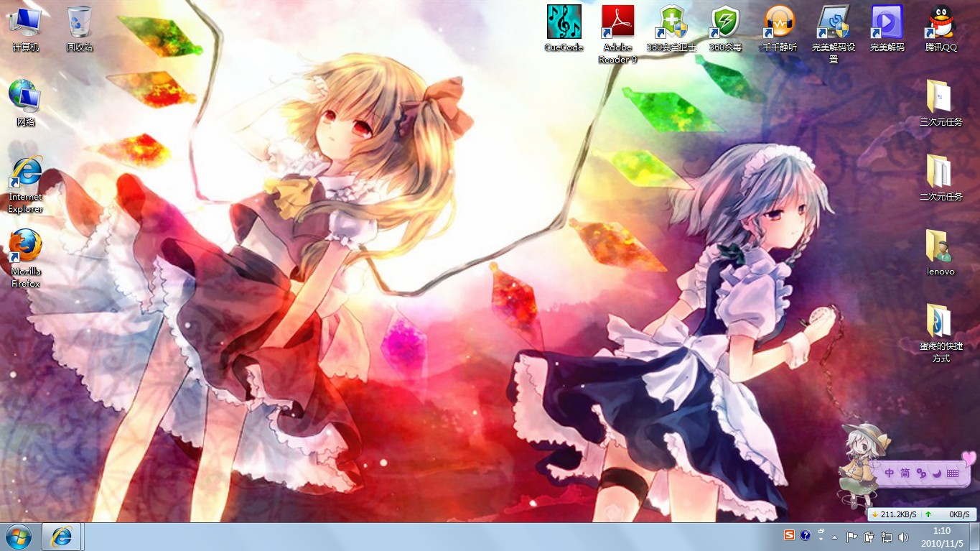Screen dimensions: 980x551
Task: Select the Adobe Reader 9 shortcut
Action: (618, 33)
